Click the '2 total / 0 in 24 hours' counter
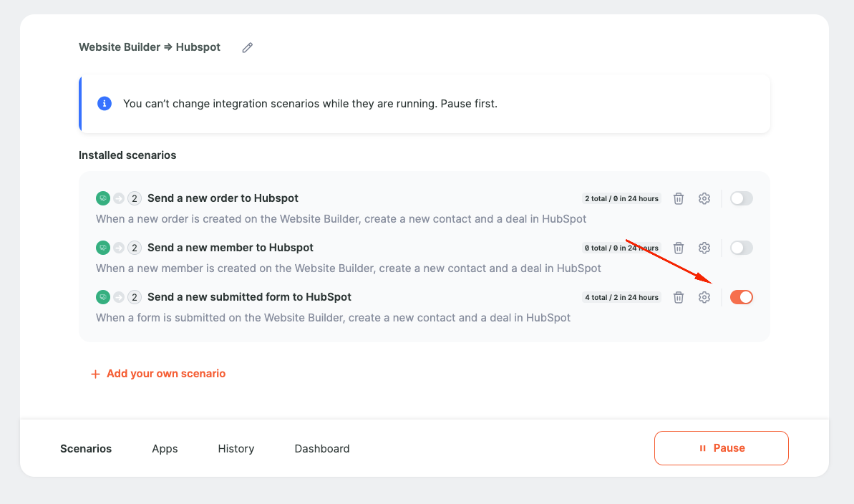The width and height of the screenshot is (854, 504). pos(621,199)
